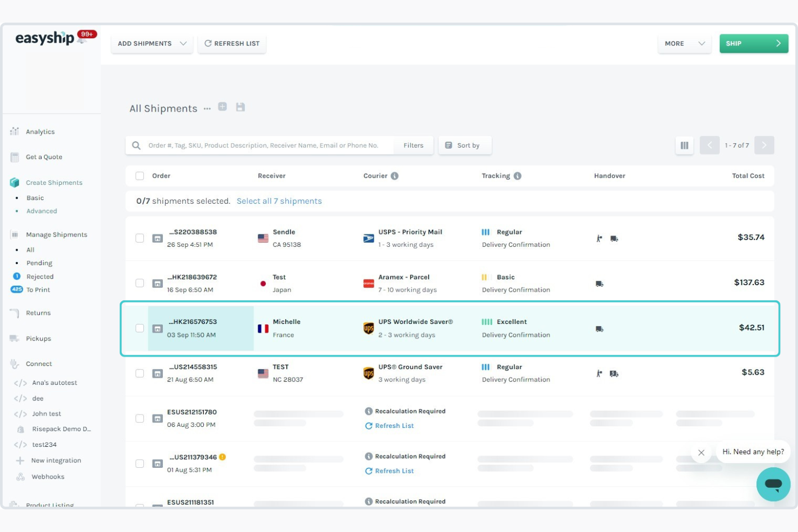The height and width of the screenshot is (532, 798).
Task: Click the order icon for ...HK218639672
Action: point(157,284)
